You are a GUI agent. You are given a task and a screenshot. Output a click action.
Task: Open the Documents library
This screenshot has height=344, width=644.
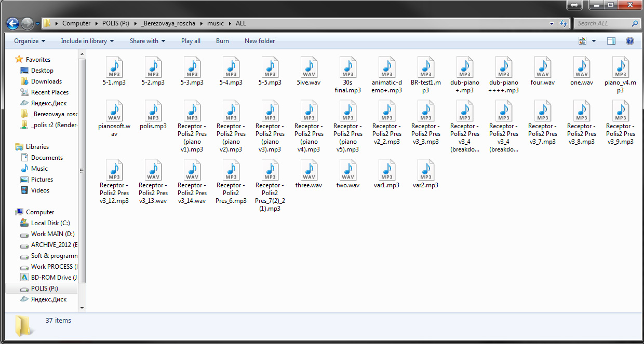[47, 158]
